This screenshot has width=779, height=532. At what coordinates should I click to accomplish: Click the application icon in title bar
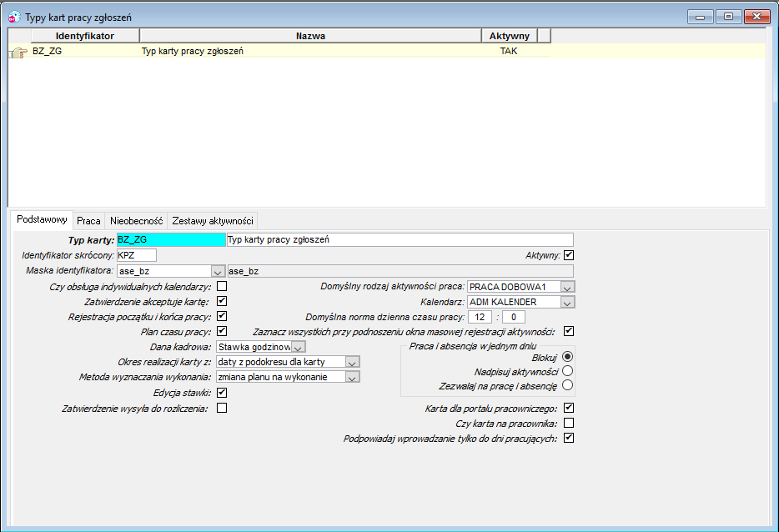[14, 17]
